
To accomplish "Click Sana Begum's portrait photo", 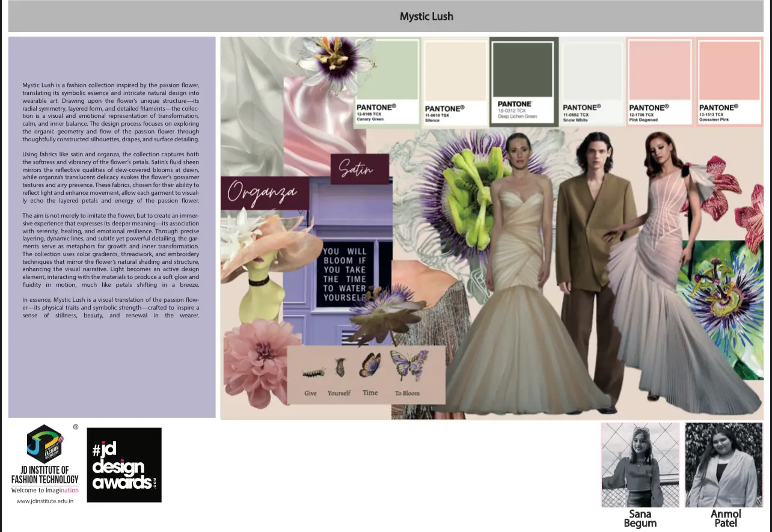I will (x=640, y=465).
